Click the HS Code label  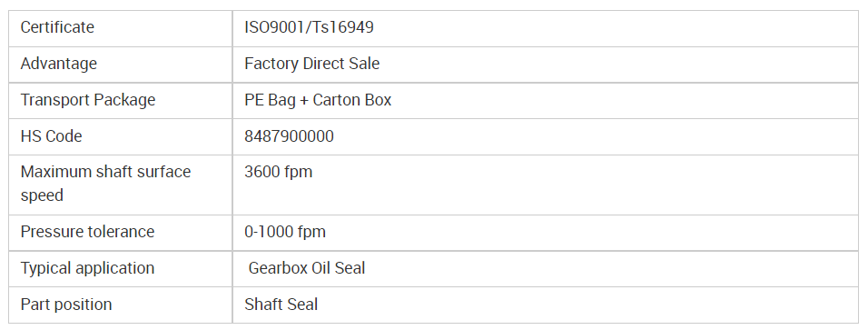[x=52, y=136]
